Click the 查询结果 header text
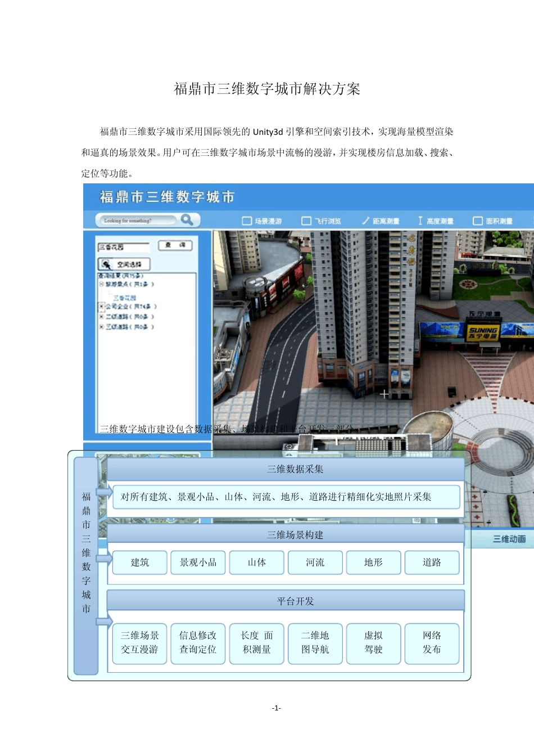This screenshot has width=534, height=756. point(120,276)
